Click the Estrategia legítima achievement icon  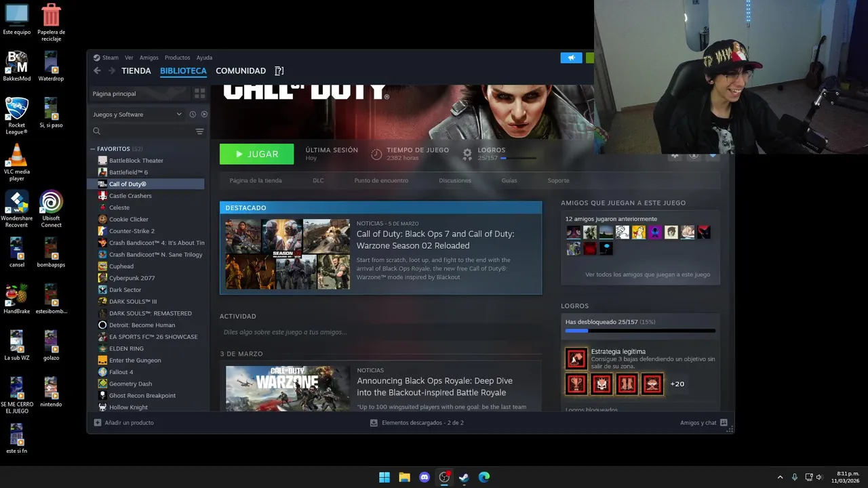click(x=576, y=359)
